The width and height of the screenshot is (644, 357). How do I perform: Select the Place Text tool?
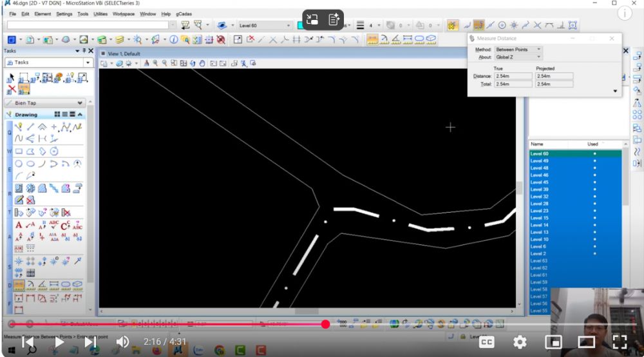tap(19, 225)
